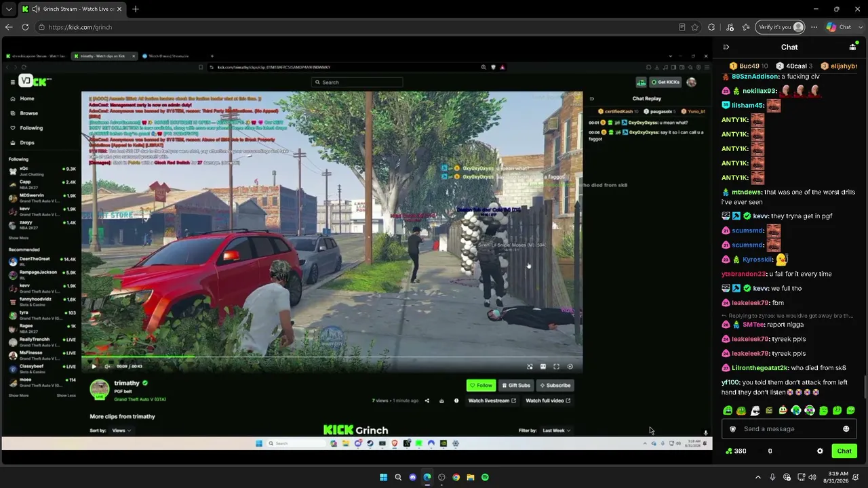Open browser extensions icon
868x488 pixels.
point(711,27)
